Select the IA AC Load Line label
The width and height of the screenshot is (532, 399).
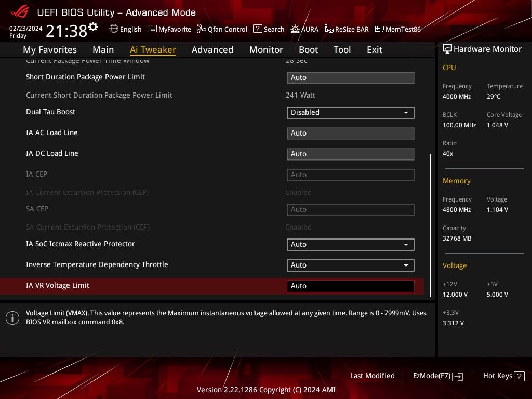51,132
